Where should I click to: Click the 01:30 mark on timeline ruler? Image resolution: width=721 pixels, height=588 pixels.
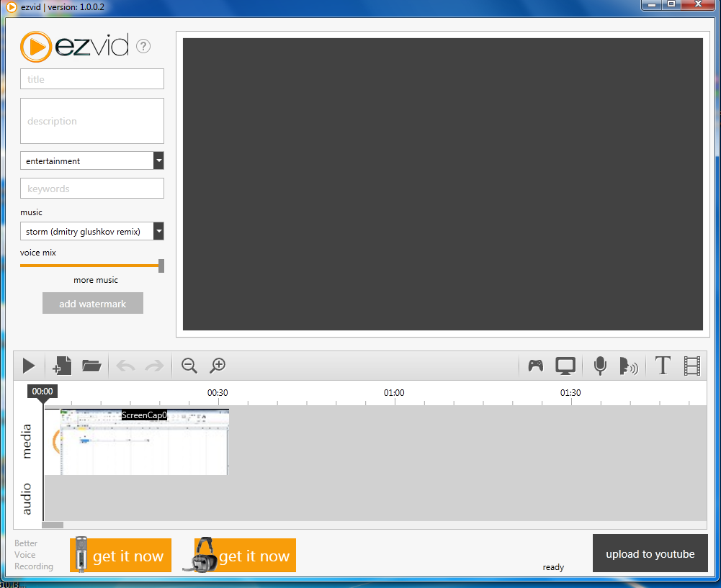click(x=570, y=393)
